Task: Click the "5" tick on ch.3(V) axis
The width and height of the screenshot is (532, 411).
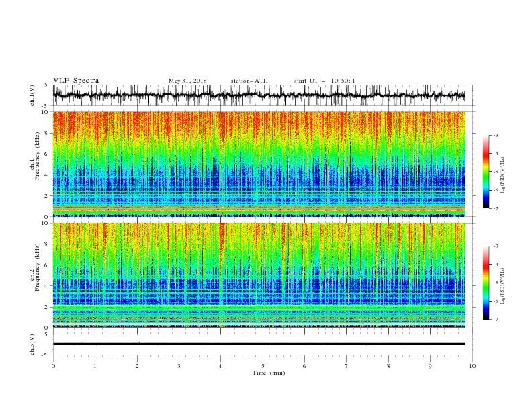Action: (46, 334)
